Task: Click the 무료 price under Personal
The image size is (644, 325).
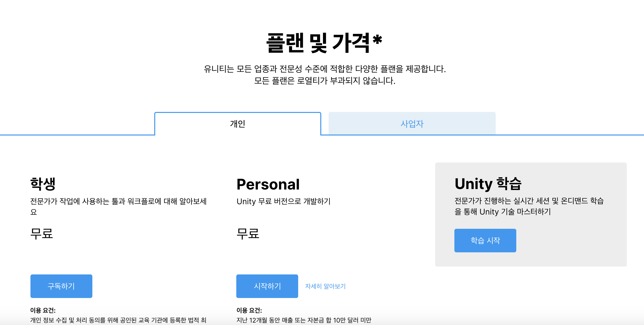Action: coord(248,234)
